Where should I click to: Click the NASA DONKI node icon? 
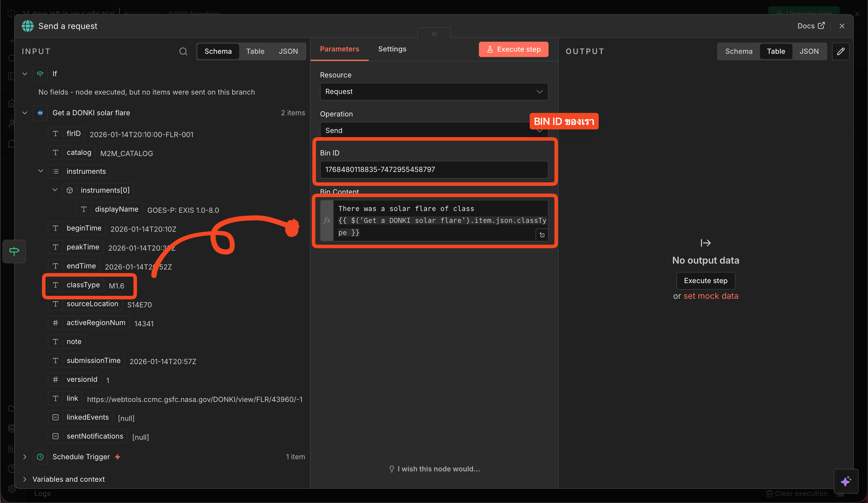[40, 113]
